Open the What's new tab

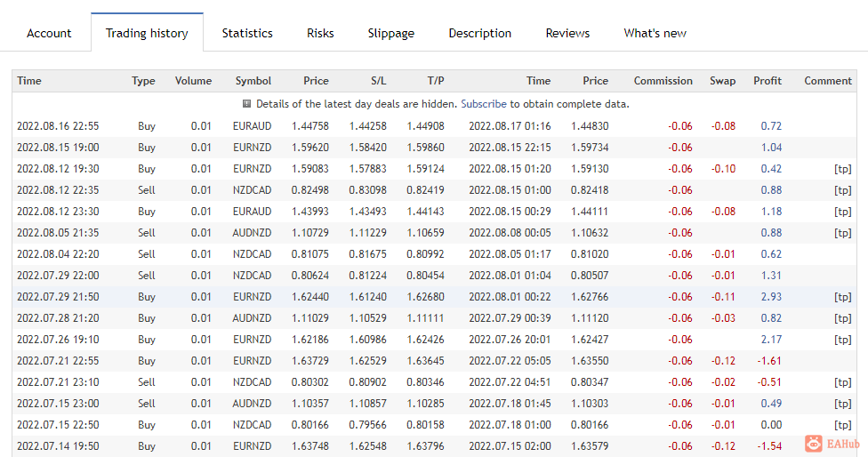coord(655,33)
